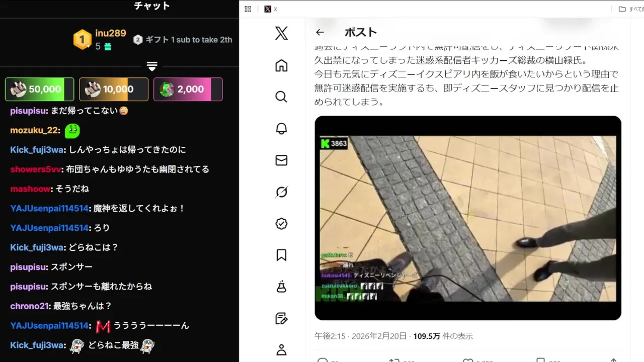The image size is (644, 362).
Task: Click the 109.5万 件の表示 view count
Action: [x=443, y=336]
